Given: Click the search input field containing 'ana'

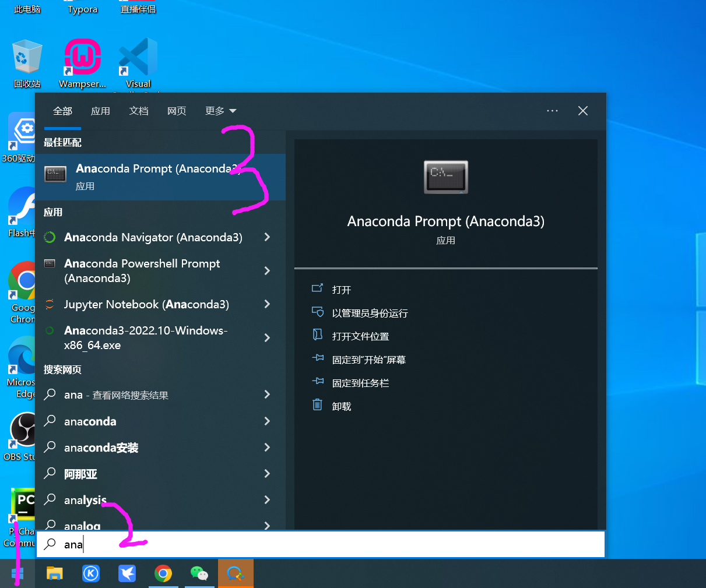Looking at the screenshot, I should coord(321,544).
